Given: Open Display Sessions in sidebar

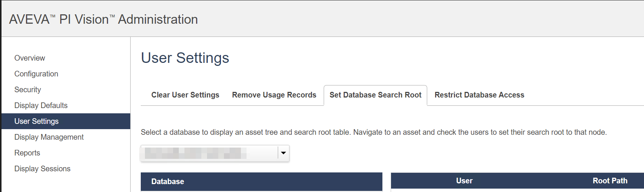Looking at the screenshot, I should [42, 169].
